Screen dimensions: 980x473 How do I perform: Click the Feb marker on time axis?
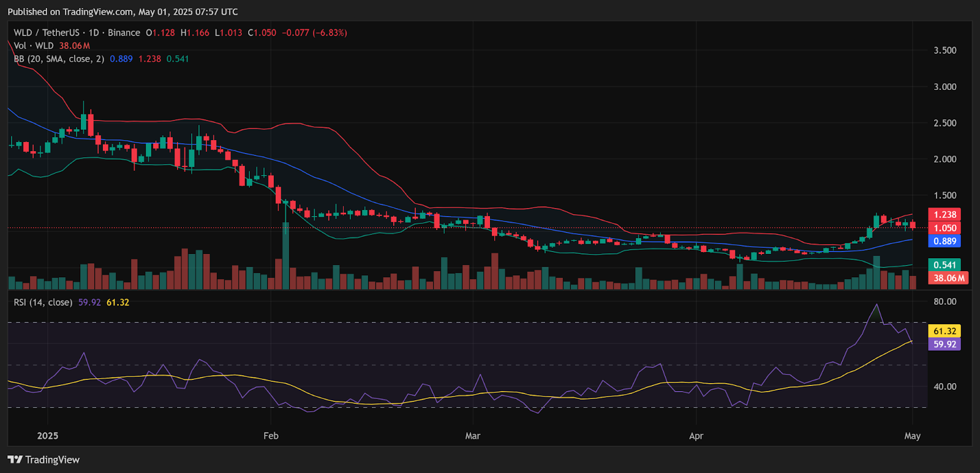tap(271, 436)
